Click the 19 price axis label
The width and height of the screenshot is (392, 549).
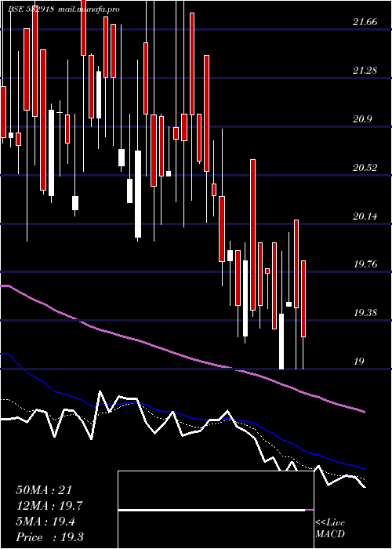pyautogui.click(x=359, y=362)
